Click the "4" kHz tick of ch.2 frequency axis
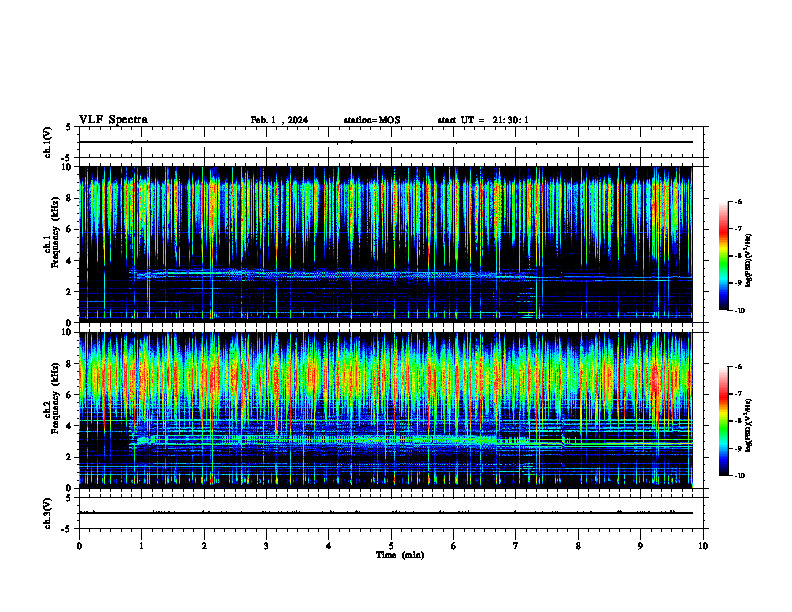The width and height of the screenshot is (792, 612). [70, 426]
